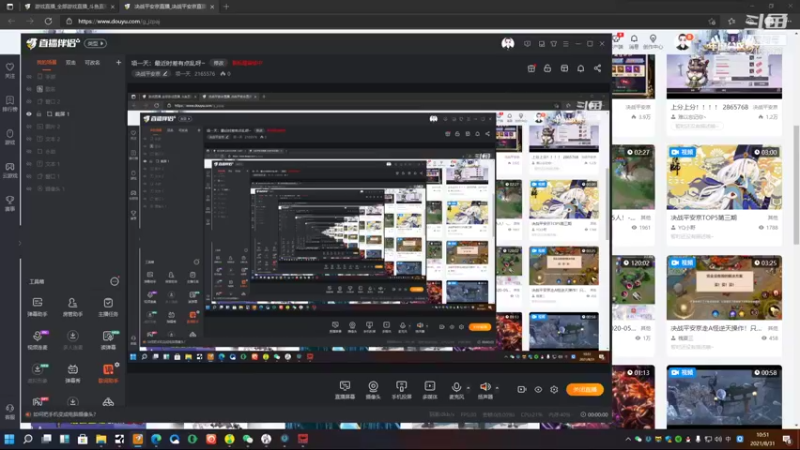
Task: Click the 修改 button beside stream title
Action: [x=219, y=63]
